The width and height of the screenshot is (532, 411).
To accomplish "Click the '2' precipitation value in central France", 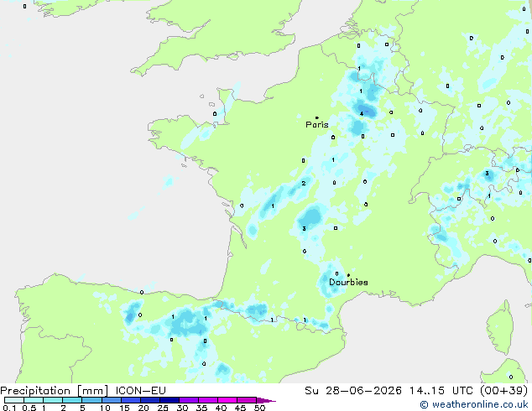I will [x=304, y=184].
